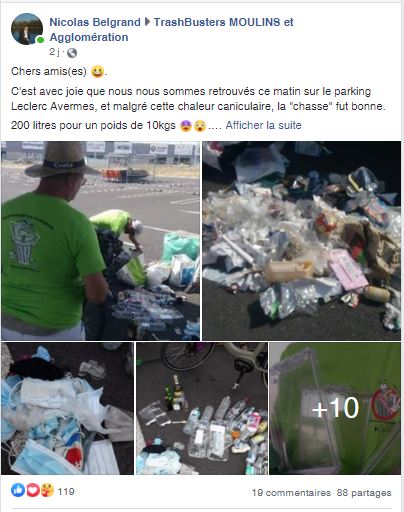
Task: View the 88 partages list
Action: 364,493
